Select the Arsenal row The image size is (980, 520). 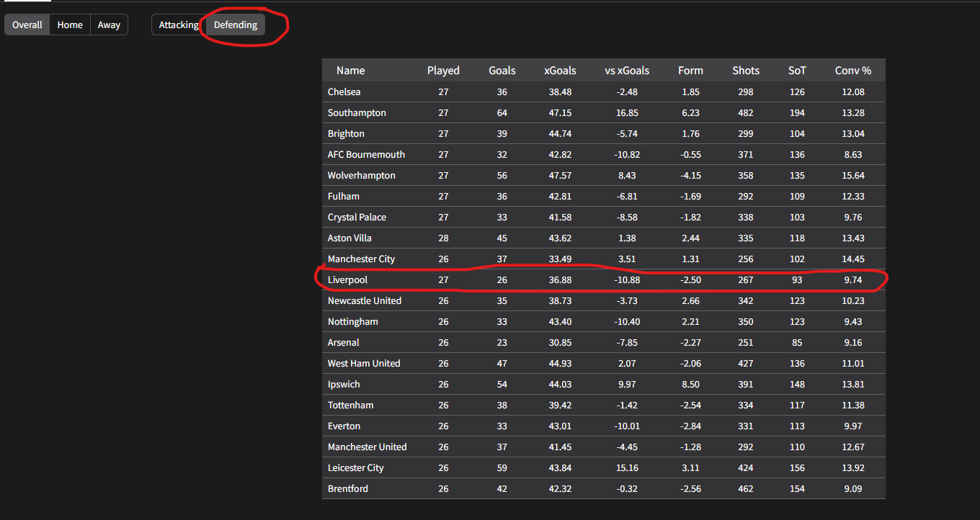coord(344,342)
